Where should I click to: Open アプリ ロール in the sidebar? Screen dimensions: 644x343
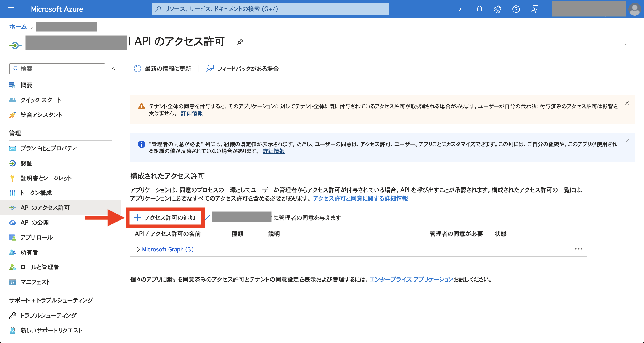click(x=37, y=237)
